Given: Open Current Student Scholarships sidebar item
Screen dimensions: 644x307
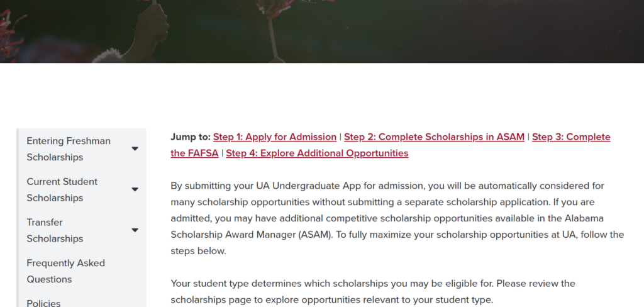Looking at the screenshot, I should 62,189.
